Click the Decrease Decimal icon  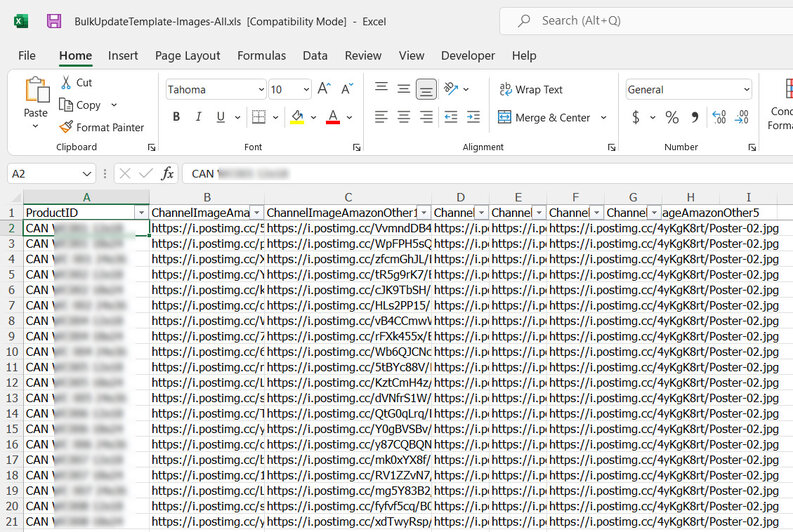tap(741, 117)
